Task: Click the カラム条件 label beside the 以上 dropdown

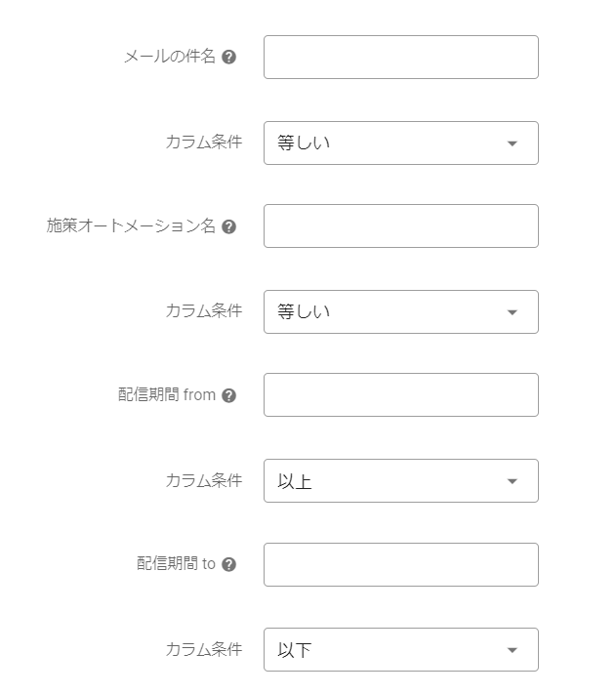Action: (x=203, y=481)
